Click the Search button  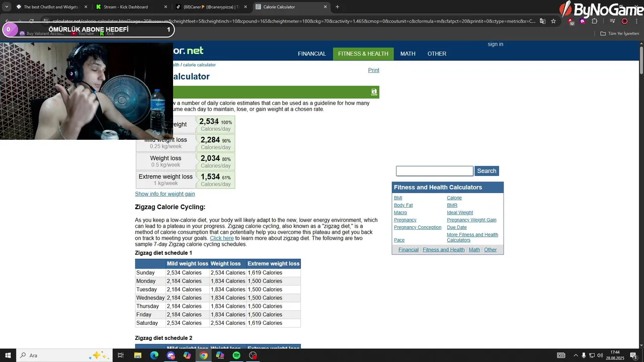coord(487,171)
